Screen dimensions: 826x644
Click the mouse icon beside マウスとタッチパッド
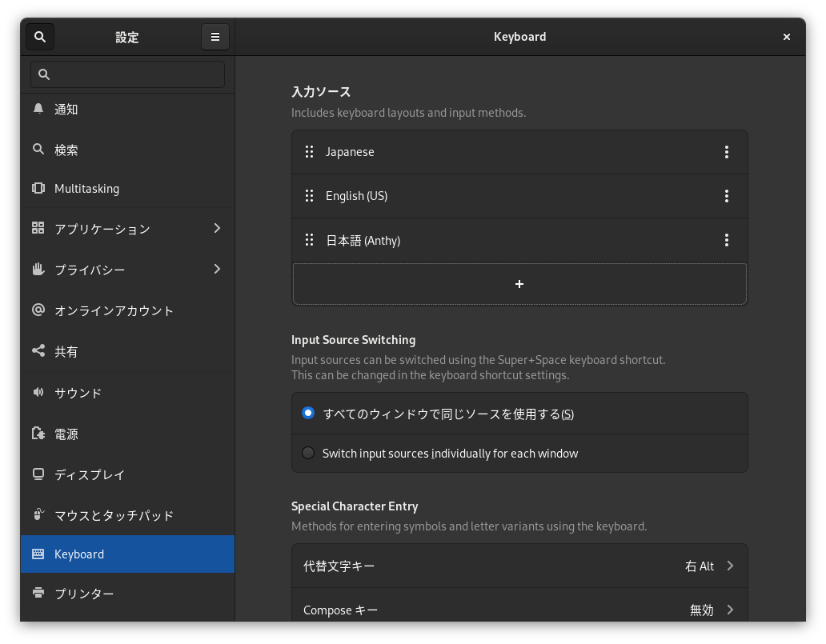38,514
